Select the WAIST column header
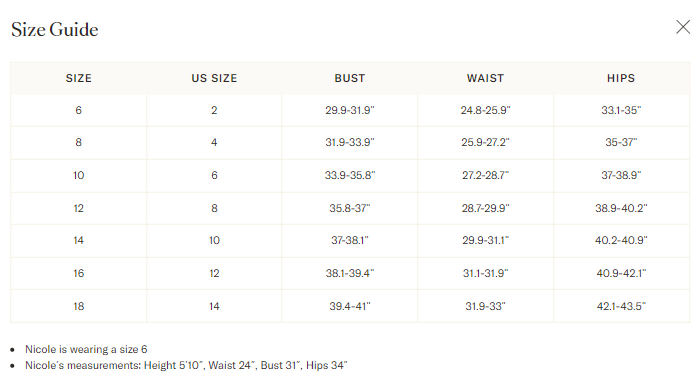Image resolution: width=698 pixels, height=380 pixels. point(485,78)
